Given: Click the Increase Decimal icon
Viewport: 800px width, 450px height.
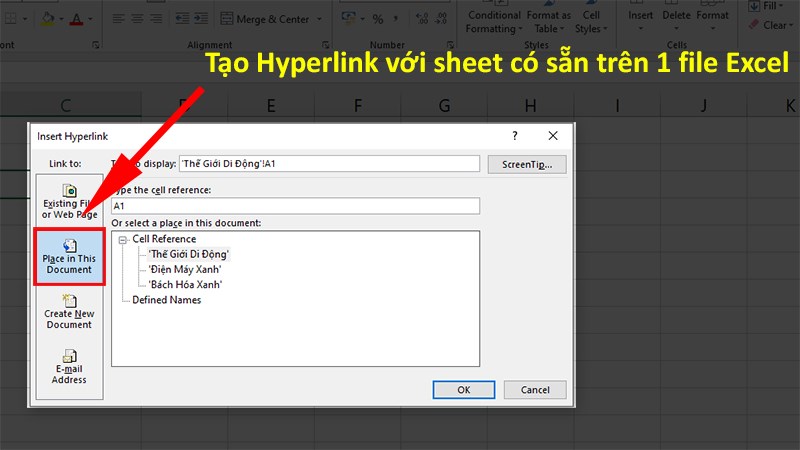Looking at the screenshot, I should 422,19.
